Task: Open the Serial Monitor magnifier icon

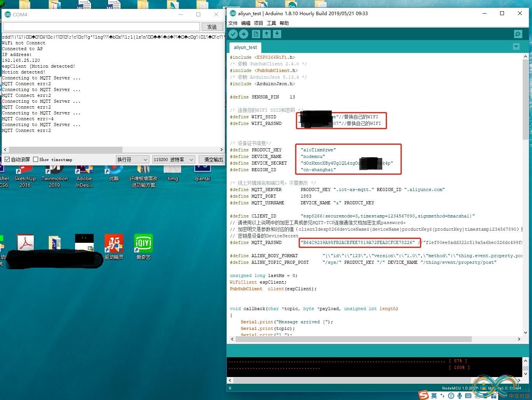Action: [x=518, y=34]
